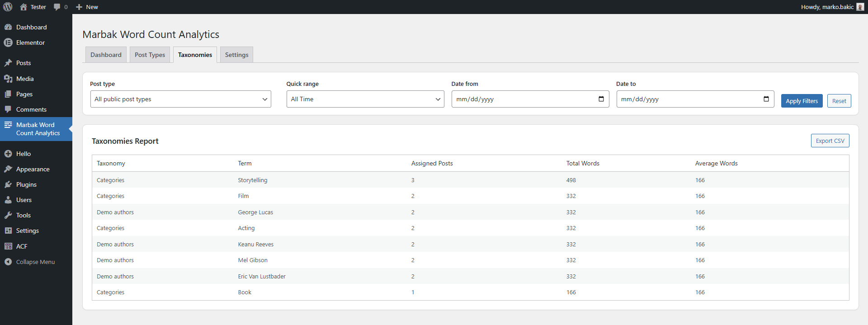Click the ACF icon in sidebar

point(8,246)
